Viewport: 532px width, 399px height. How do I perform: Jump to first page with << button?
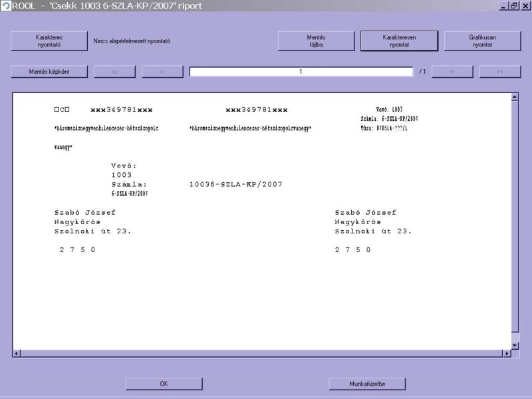pos(114,72)
